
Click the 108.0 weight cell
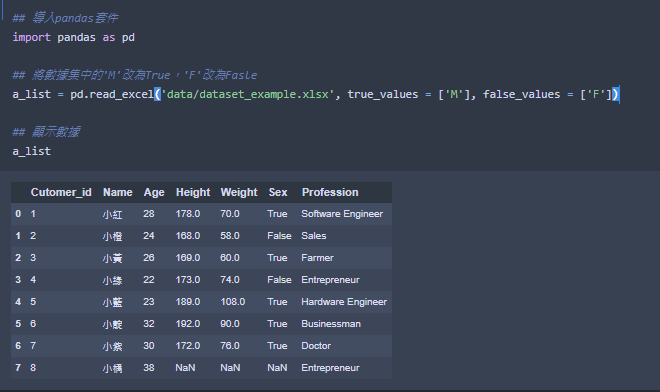(233, 302)
